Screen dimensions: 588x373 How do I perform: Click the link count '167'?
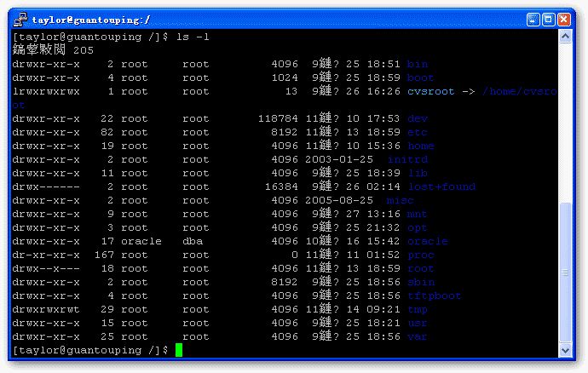pos(104,255)
